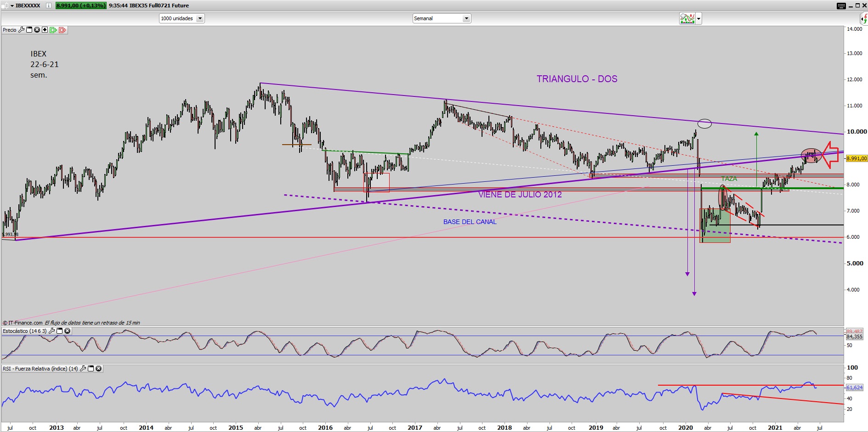Open the Semanal timeframe dropdown

point(442,18)
